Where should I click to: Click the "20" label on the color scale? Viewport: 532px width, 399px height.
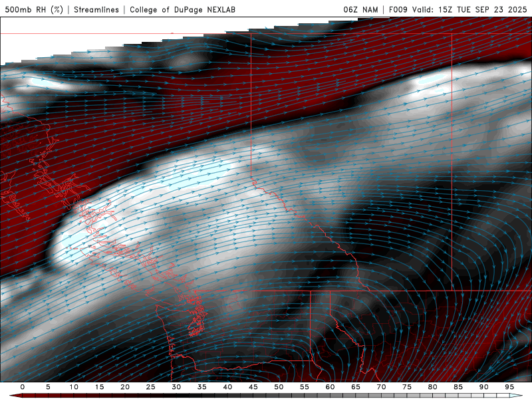pos(125,387)
